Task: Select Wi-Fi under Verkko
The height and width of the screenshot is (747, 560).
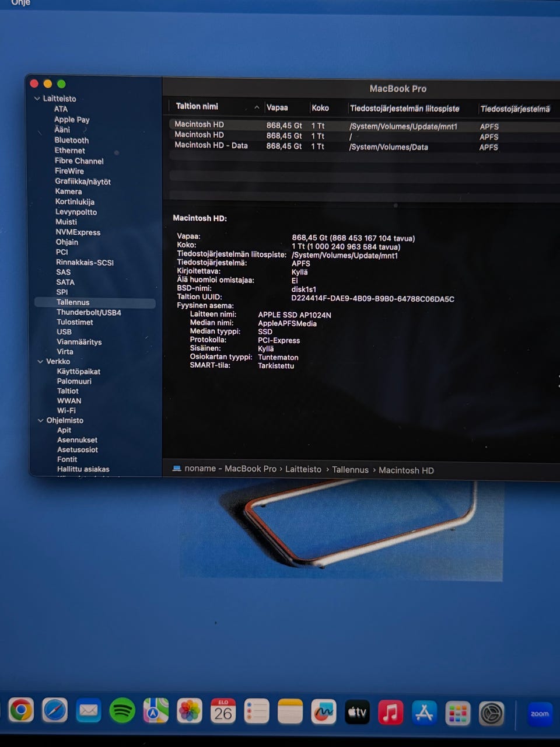Action: [x=66, y=410]
